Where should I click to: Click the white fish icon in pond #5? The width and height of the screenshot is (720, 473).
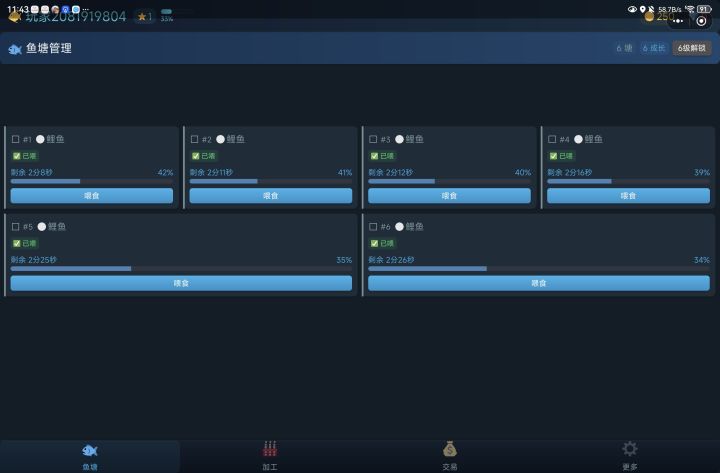42,226
